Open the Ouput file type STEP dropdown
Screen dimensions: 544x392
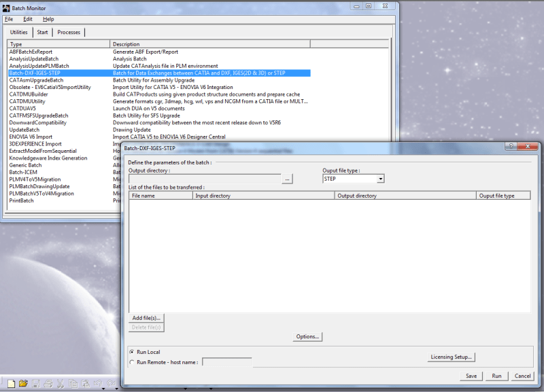381,179
